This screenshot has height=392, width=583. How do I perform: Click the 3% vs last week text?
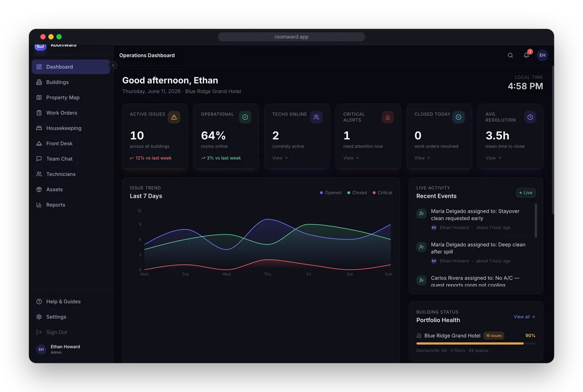224,158
